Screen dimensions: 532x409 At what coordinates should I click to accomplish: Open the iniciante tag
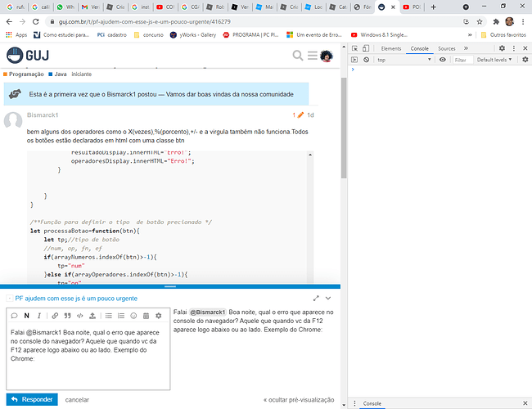pyautogui.click(x=81, y=74)
